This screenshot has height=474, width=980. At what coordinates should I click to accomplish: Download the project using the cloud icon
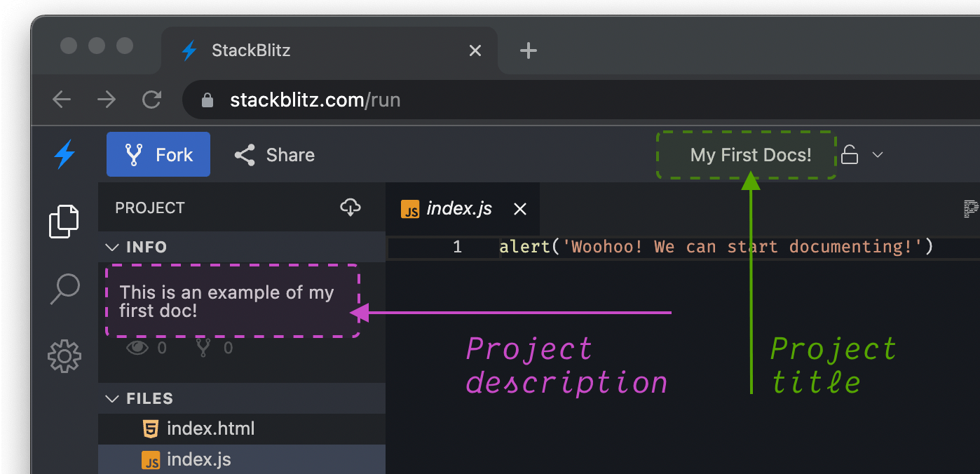click(350, 208)
